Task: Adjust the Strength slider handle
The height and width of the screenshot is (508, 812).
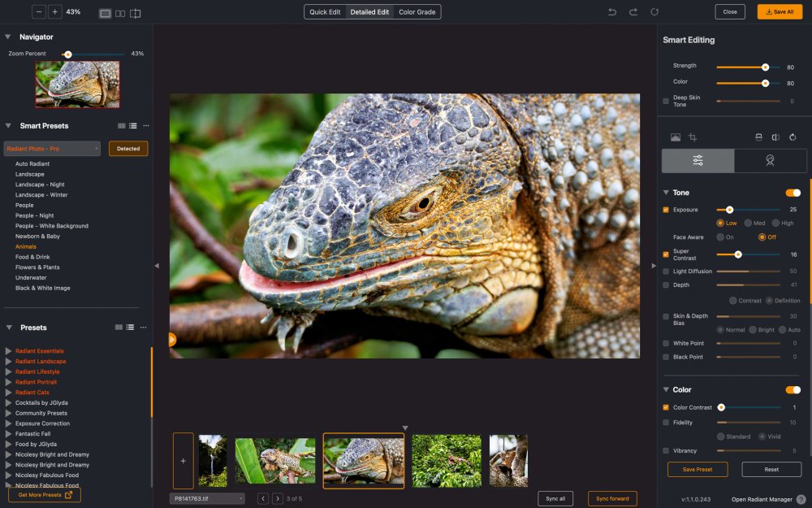Action: pos(765,67)
